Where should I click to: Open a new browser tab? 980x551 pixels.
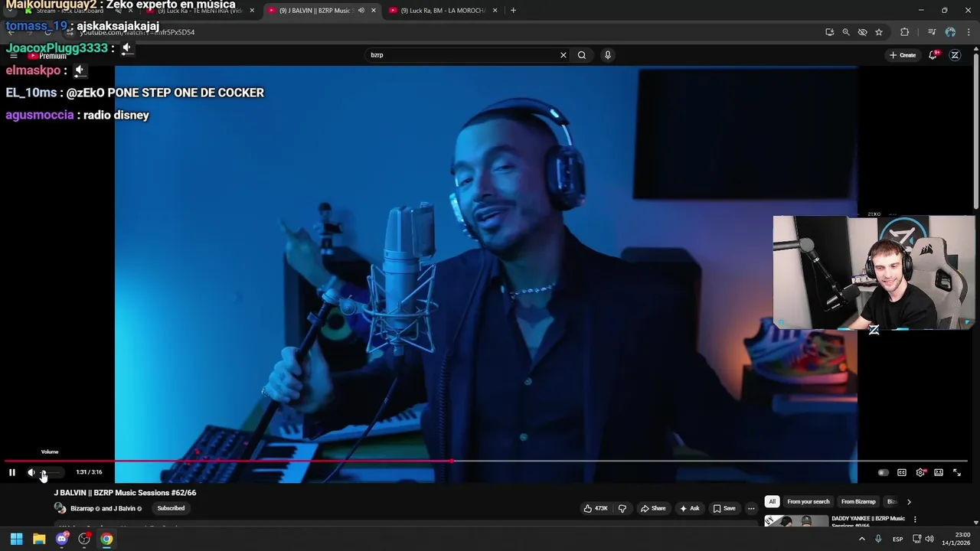pos(513,11)
